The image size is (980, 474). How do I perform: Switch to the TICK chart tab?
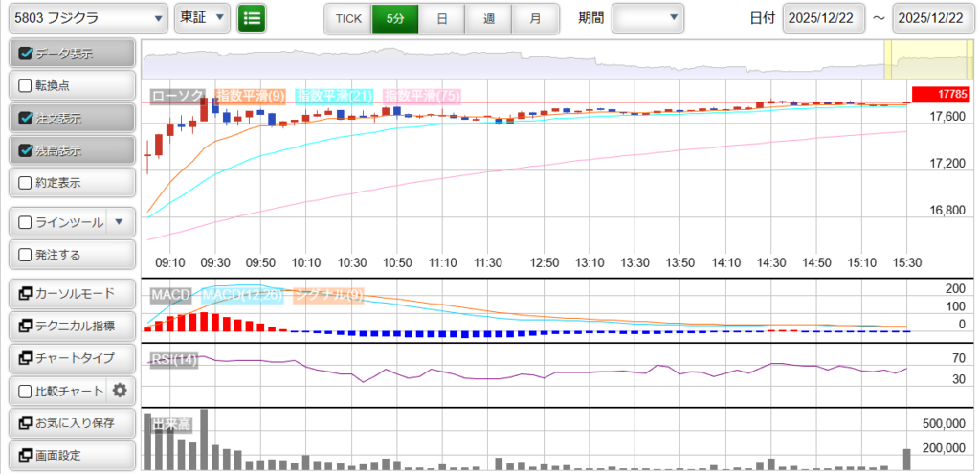(x=348, y=18)
